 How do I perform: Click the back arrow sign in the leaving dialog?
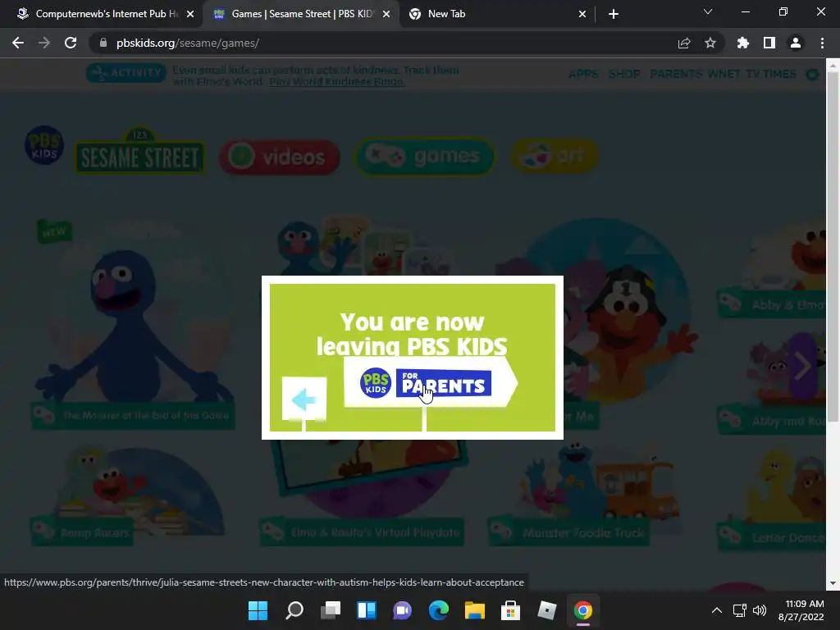[x=304, y=399]
